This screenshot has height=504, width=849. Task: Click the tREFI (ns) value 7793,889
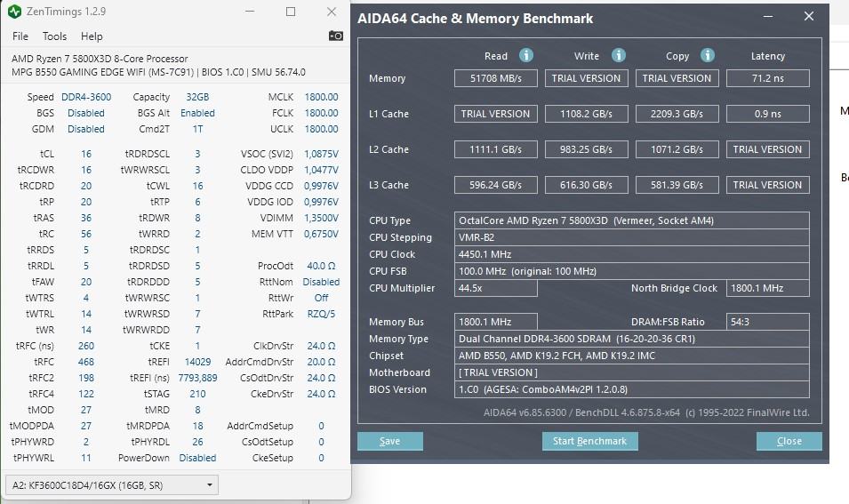coord(197,378)
